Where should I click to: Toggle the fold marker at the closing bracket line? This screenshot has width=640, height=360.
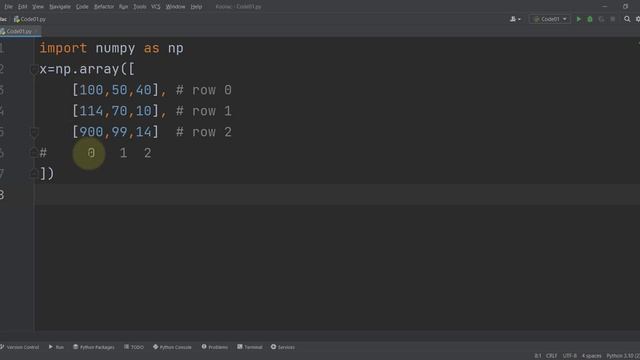[34, 174]
